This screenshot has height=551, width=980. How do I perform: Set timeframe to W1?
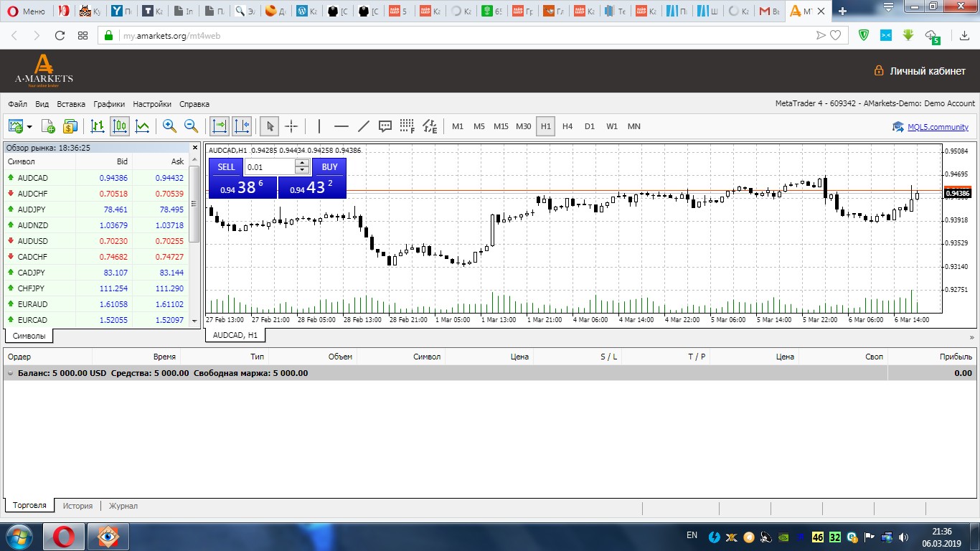coord(612,126)
